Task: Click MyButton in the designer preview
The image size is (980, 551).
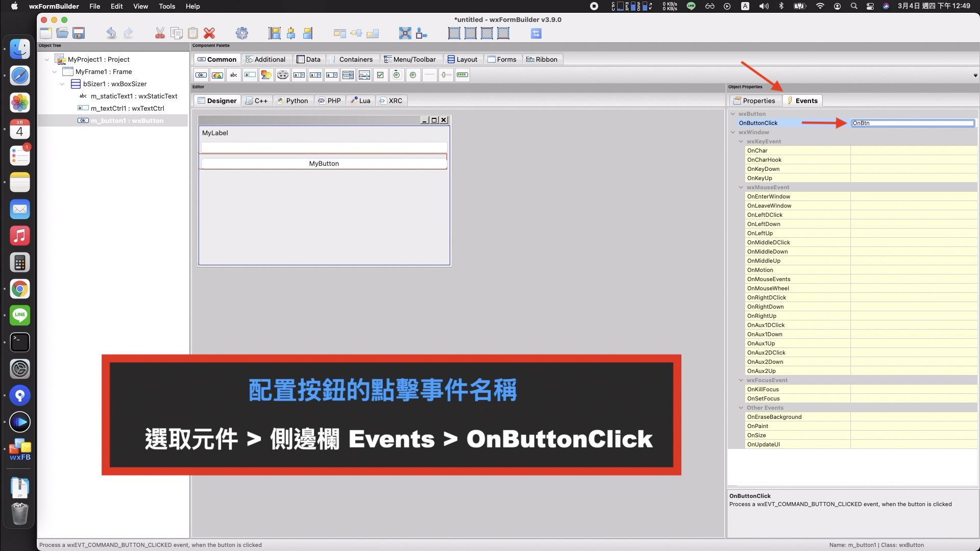Action: pos(324,164)
